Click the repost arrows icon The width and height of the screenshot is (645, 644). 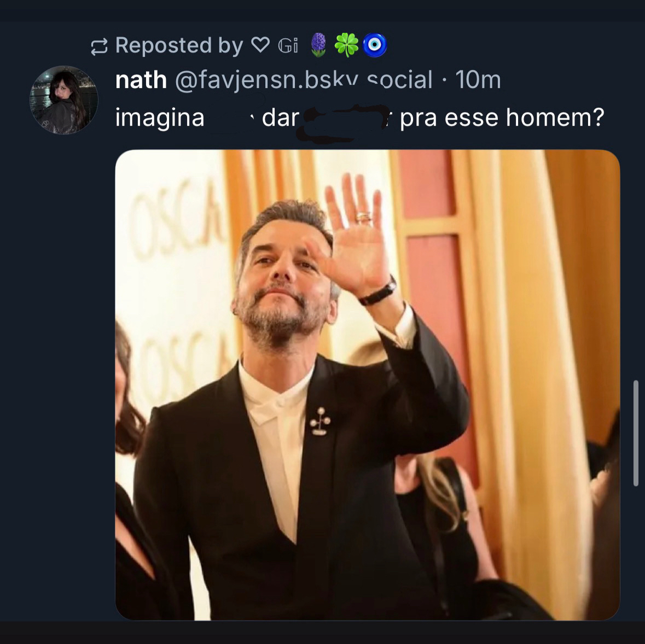click(99, 46)
